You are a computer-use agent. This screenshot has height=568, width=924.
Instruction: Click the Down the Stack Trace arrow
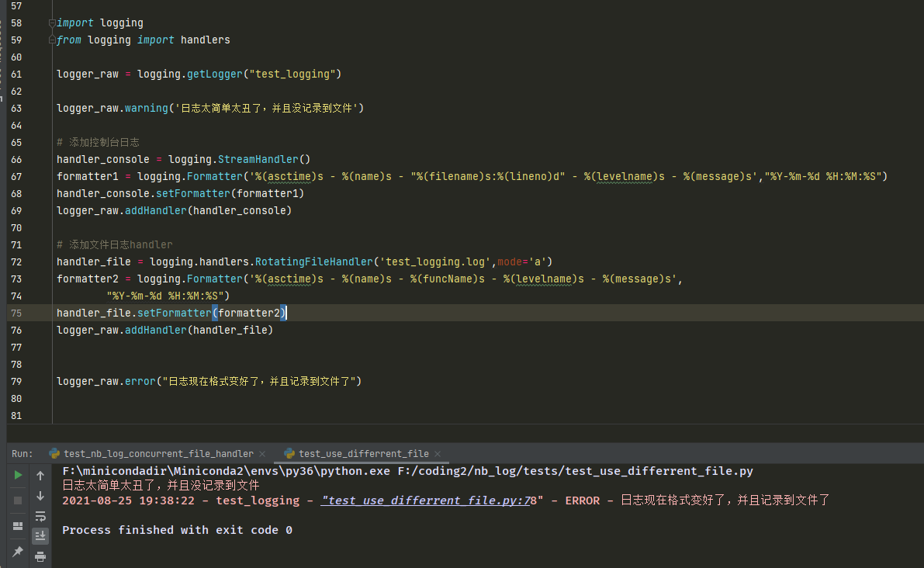(x=40, y=496)
